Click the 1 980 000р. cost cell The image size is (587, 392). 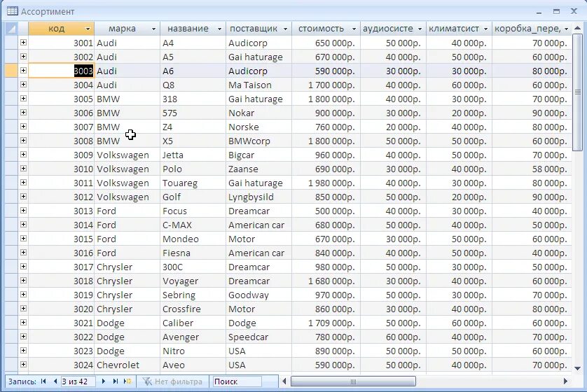coord(326,183)
